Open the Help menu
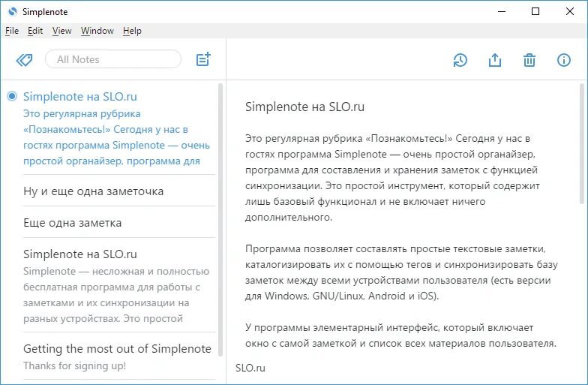 coord(132,31)
